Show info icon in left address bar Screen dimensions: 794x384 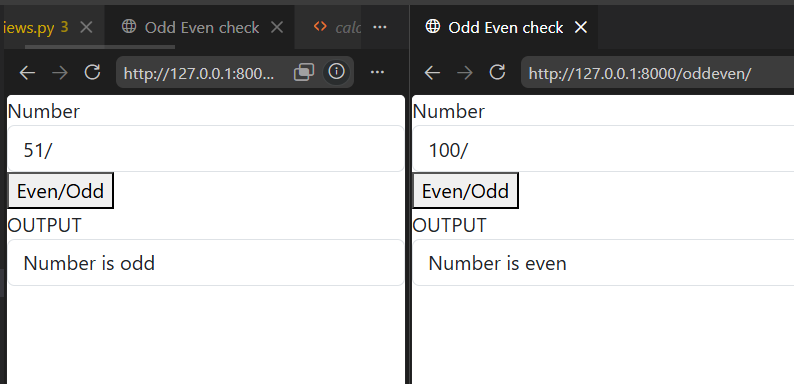pyautogui.click(x=336, y=71)
